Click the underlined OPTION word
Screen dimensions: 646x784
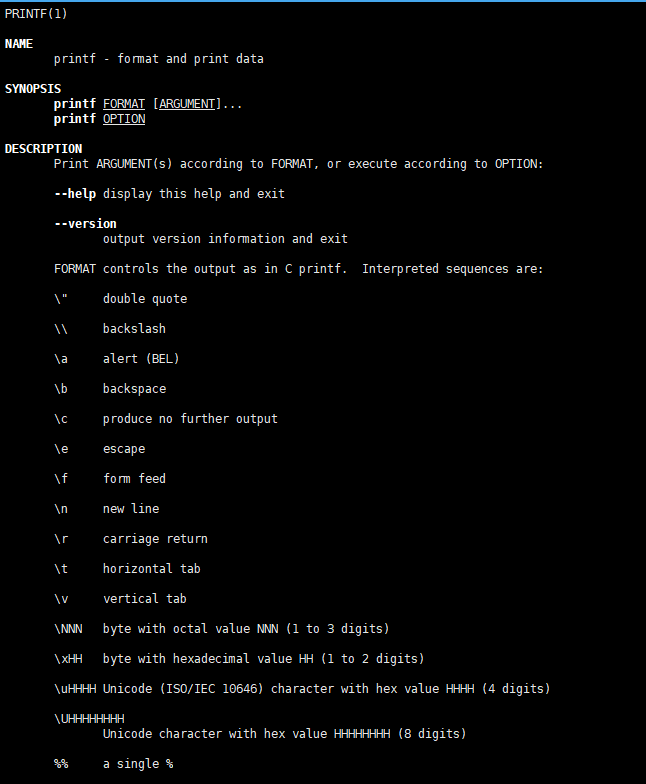[x=124, y=119]
